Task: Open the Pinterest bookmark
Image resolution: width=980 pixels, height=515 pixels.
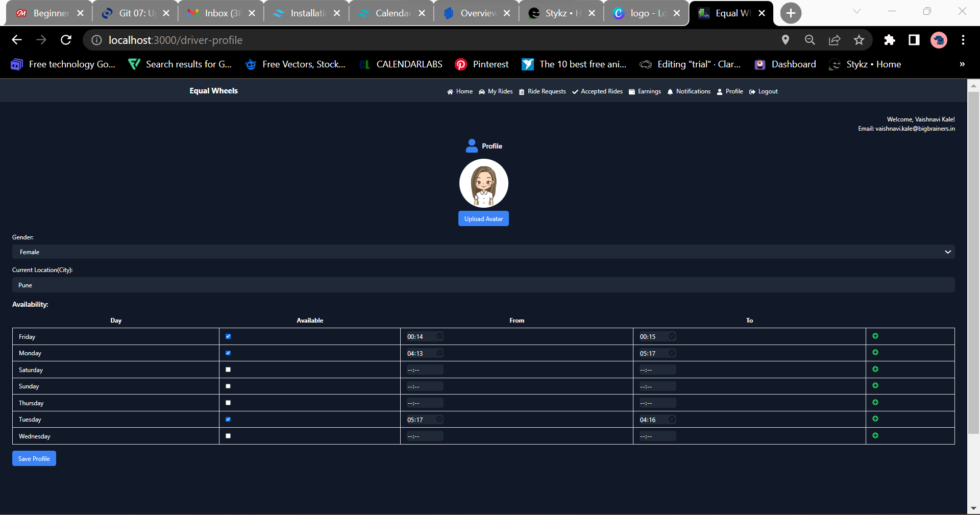Action: [482, 64]
